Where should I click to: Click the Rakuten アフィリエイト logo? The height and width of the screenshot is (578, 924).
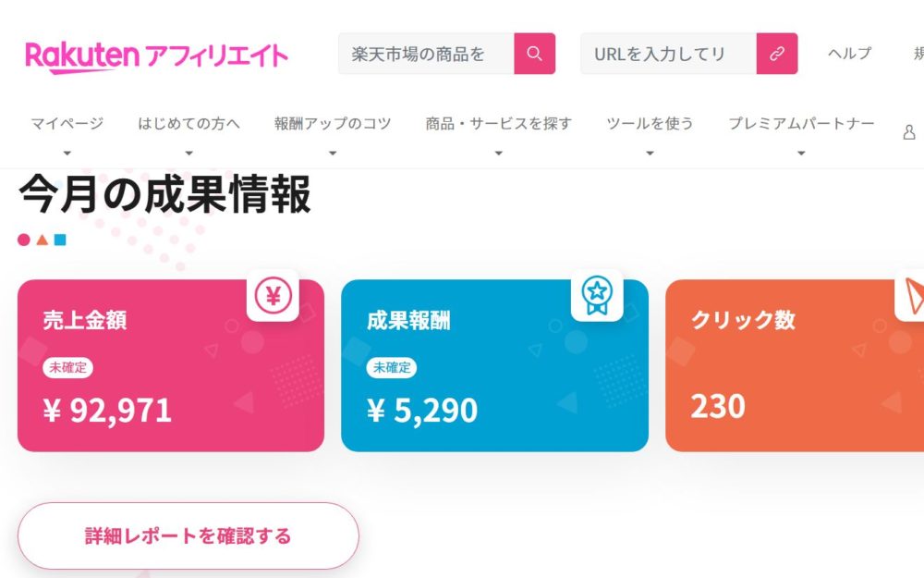tap(156, 55)
